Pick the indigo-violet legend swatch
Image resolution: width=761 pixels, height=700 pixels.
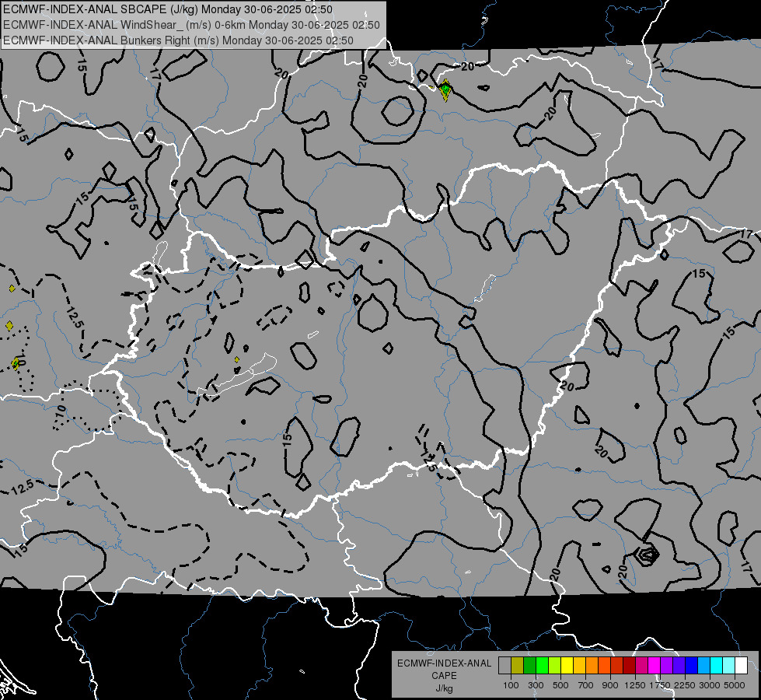click(679, 666)
